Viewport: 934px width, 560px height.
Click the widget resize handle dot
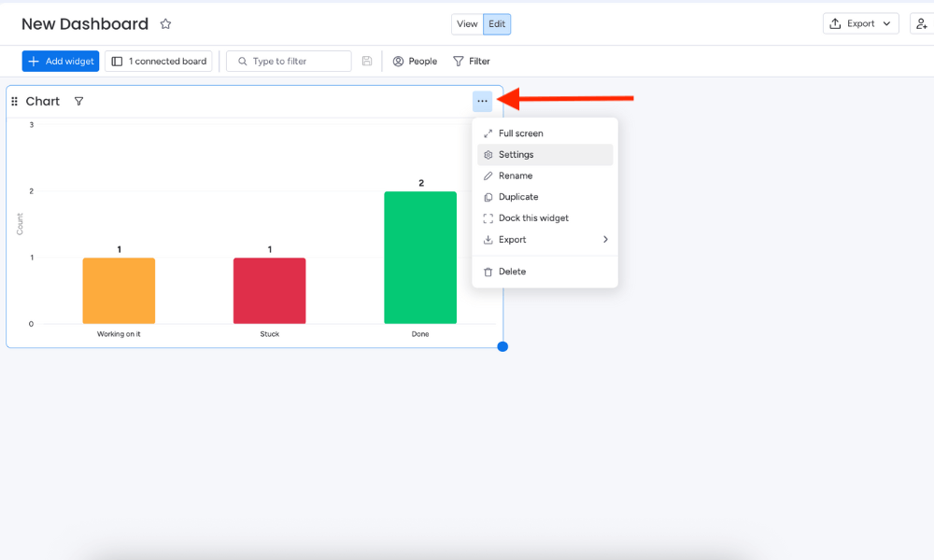pyautogui.click(x=502, y=346)
